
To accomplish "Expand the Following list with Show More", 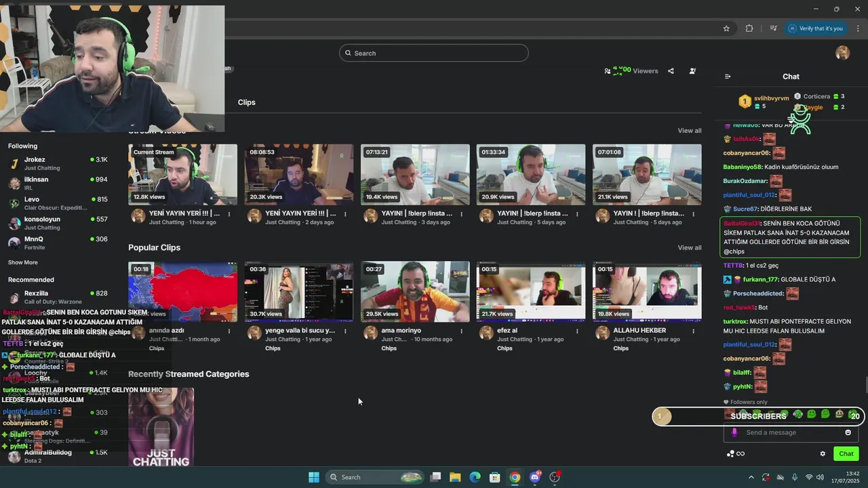I will (x=23, y=262).
